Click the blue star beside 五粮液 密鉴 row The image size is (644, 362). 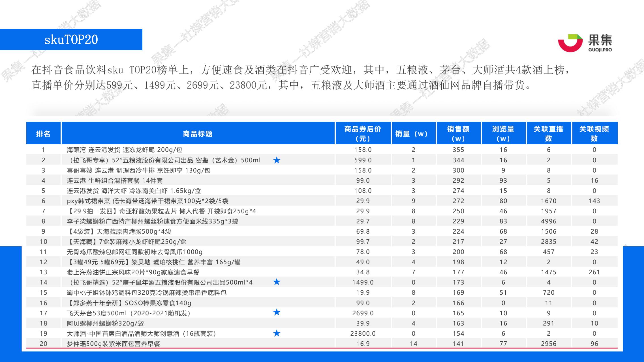tap(277, 160)
